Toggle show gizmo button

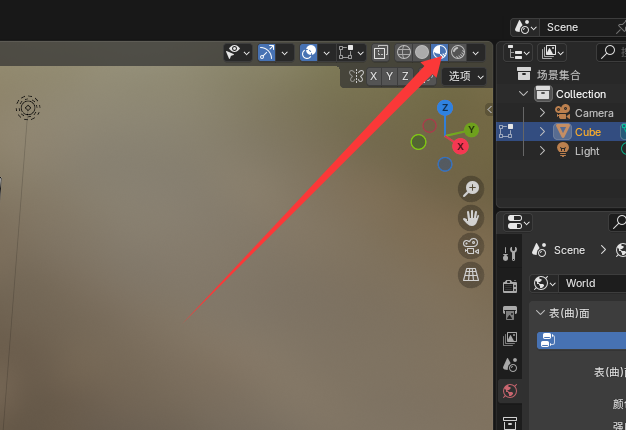coord(267,52)
